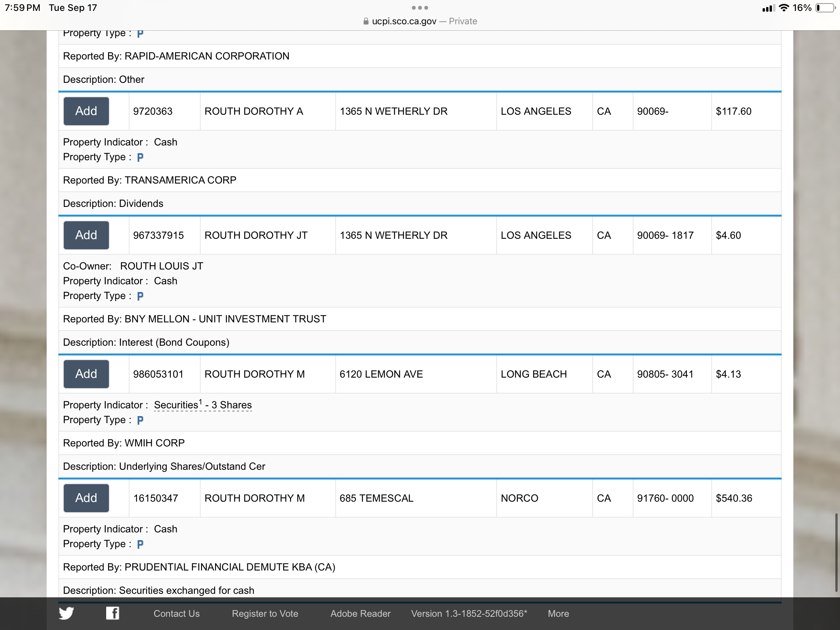Click Description: Dividends

113,203
